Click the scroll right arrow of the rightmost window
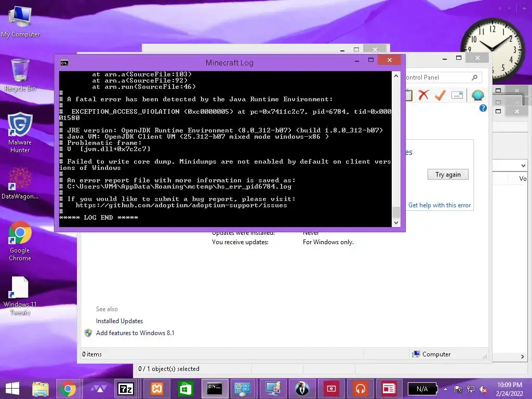The image size is (532, 399). (523, 356)
